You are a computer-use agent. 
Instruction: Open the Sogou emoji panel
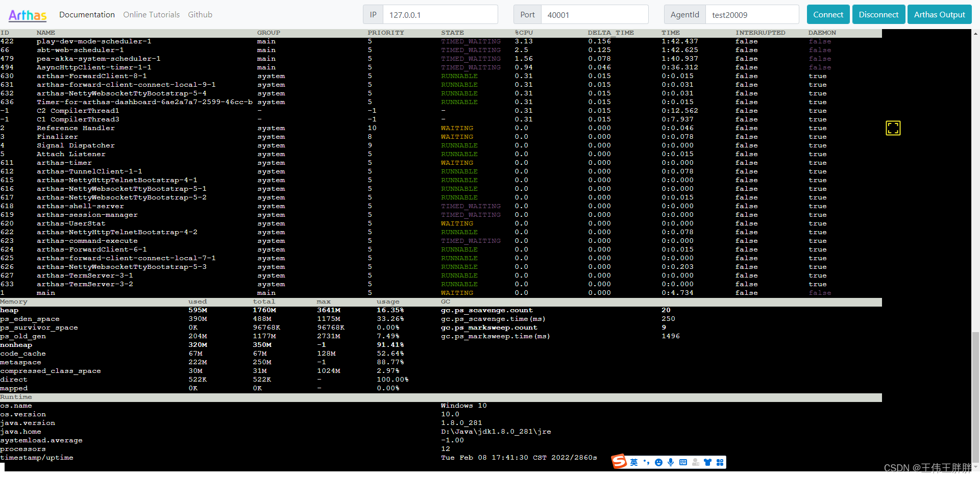(x=658, y=462)
